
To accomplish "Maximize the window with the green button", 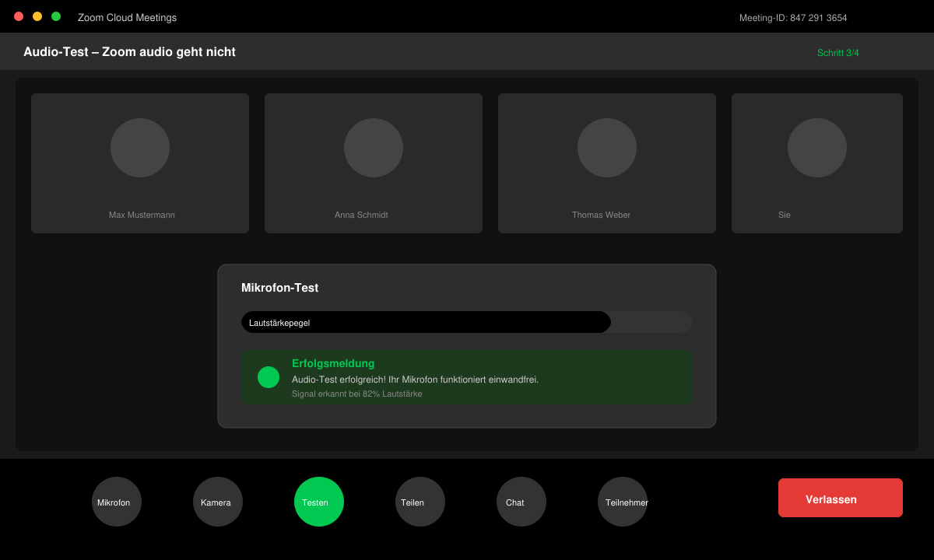I will pos(56,16).
